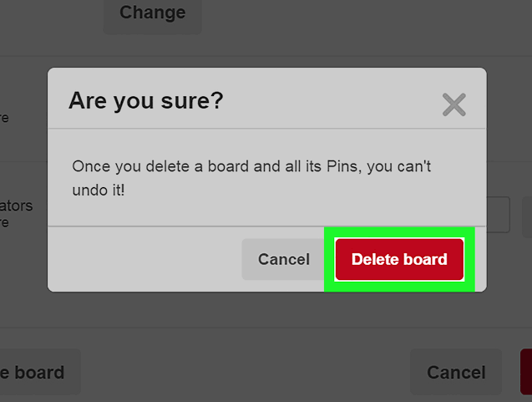Confirm by clicking the red Delete board button
532x402 pixels.
coord(399,259)
